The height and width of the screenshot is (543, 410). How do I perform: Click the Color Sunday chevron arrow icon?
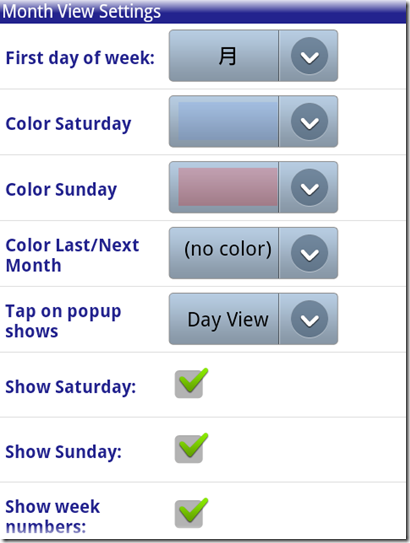(x=309, y=188)
